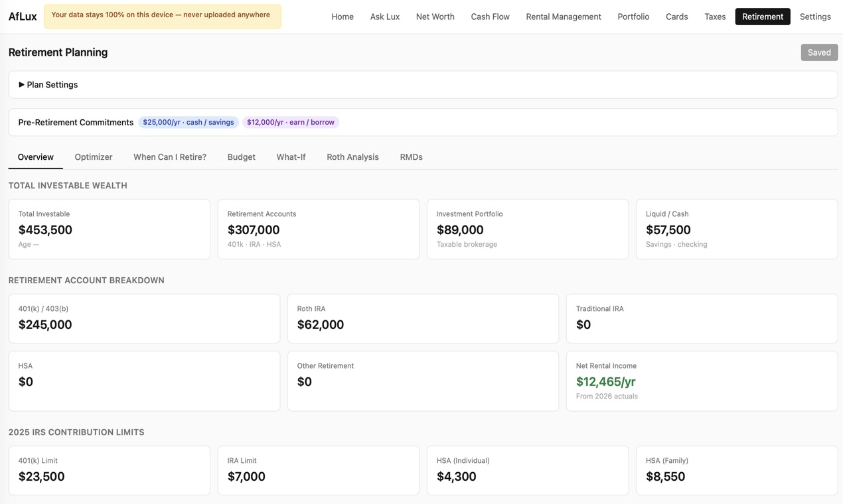Click the $25,000/yr cash / savings badge
Viewport: 843px width, 504px height.
pyautogui.click(x=189, y=122)
